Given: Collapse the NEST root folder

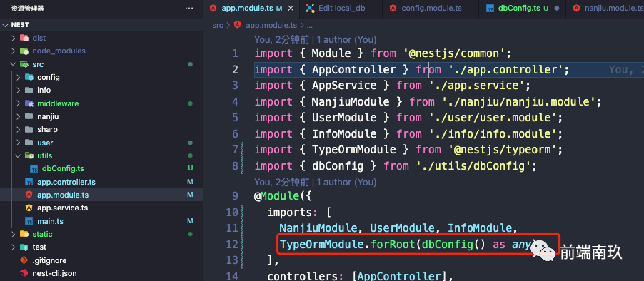Looking at the screenshot, I should pyautogui.click(x=6, y=25).
